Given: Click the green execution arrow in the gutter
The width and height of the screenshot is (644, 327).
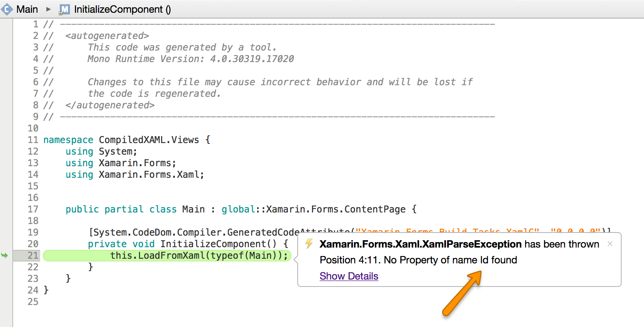Looking at the screenshot, I should [5, 255].
